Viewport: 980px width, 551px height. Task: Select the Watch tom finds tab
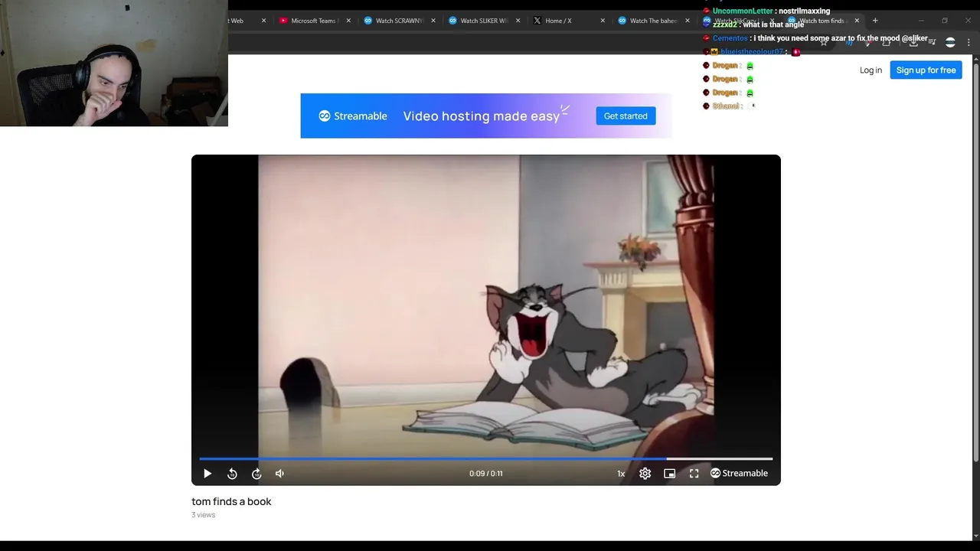tap(822, 21)
